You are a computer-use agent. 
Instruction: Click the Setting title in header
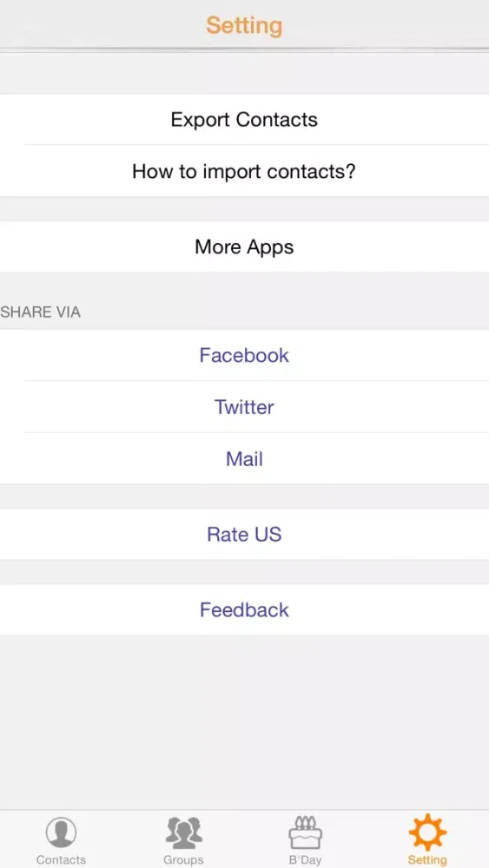pyautogui.click(x=244, y=25)
